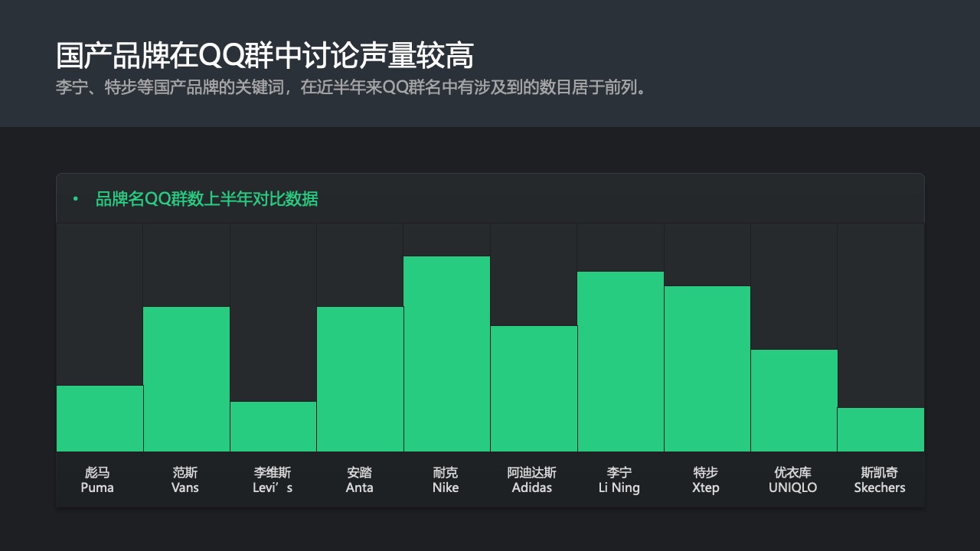
Task: Select the green Adidas bar
Action: click(534, 389)
